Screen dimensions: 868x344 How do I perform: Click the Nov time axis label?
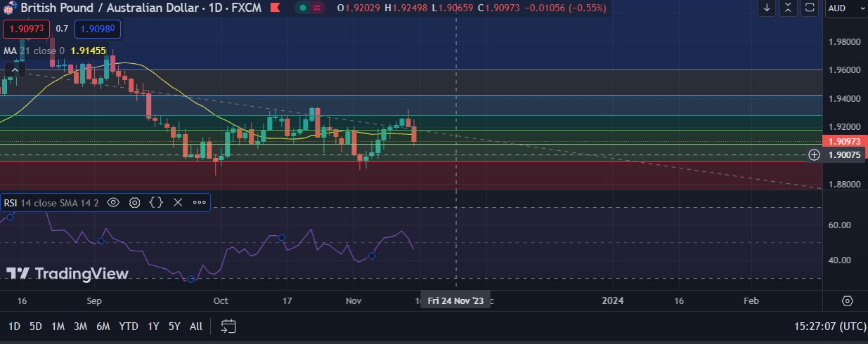(x=354, y=300)
